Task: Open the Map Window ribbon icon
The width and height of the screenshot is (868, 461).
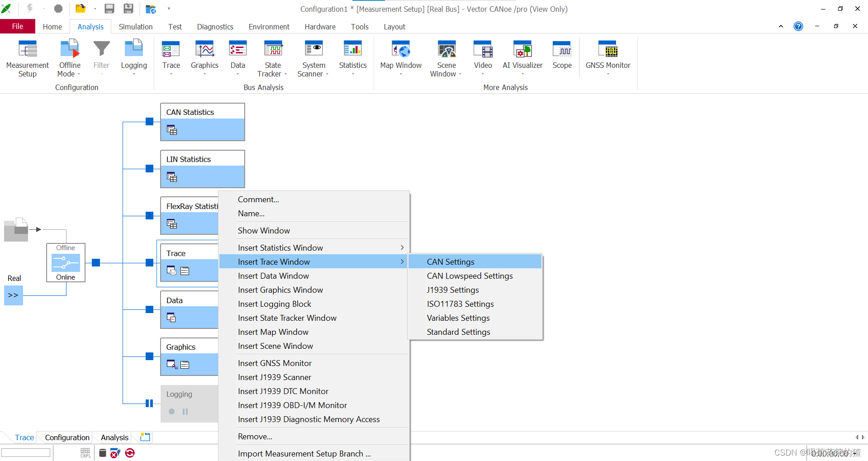Action: [x=401, y=50]
